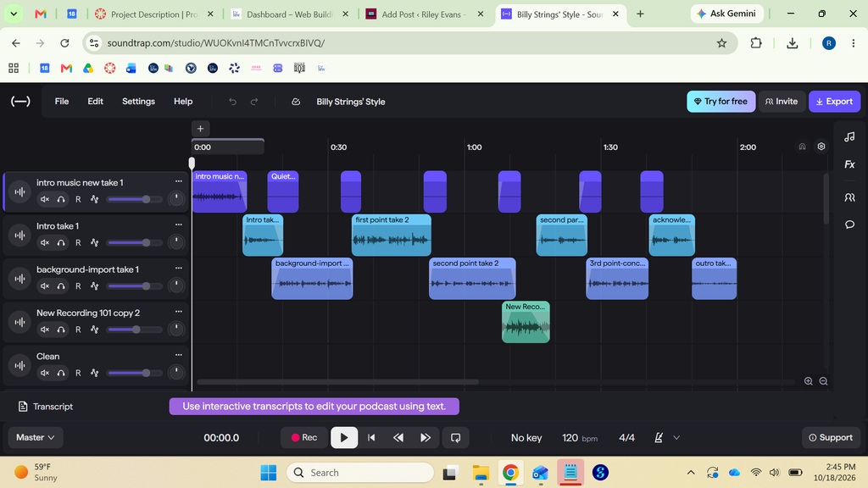Open the Soundtrap home logo
This screenshot has height=488, width=868.
coord(20,102)
